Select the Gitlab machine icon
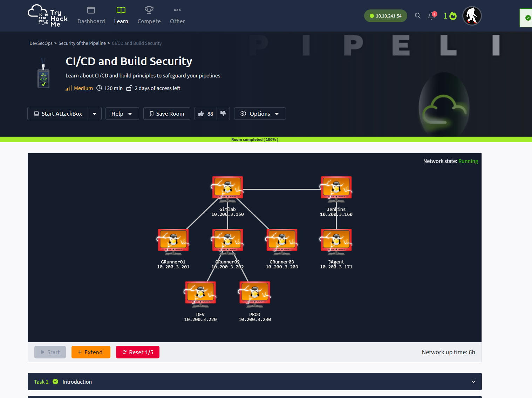The image size is (532, 398). 227,190
